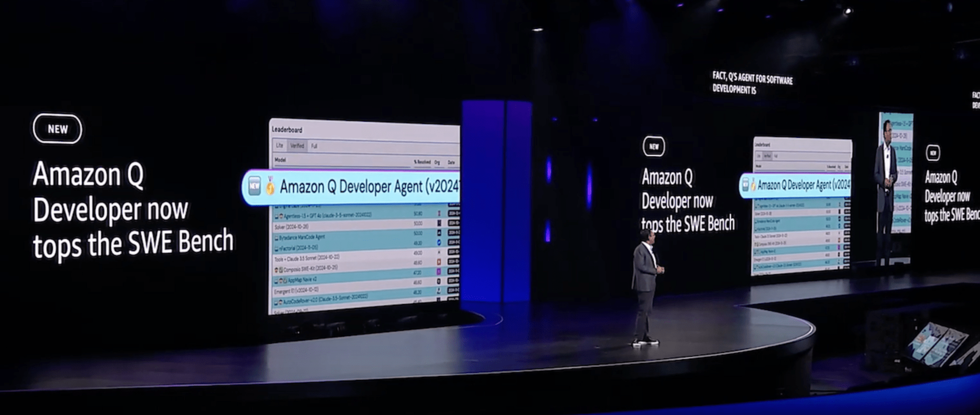Viewport: 980px width, 415px height.
Task: Click the Agentless-1.5 + GPT 4o row, left screen
Action: [367, 215]
